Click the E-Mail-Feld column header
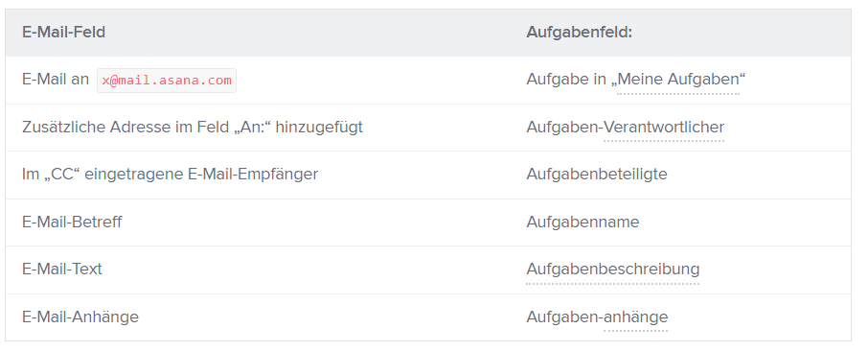Image resolution: width=868 pixels, height=352 pixels. (x=63, y=33)
